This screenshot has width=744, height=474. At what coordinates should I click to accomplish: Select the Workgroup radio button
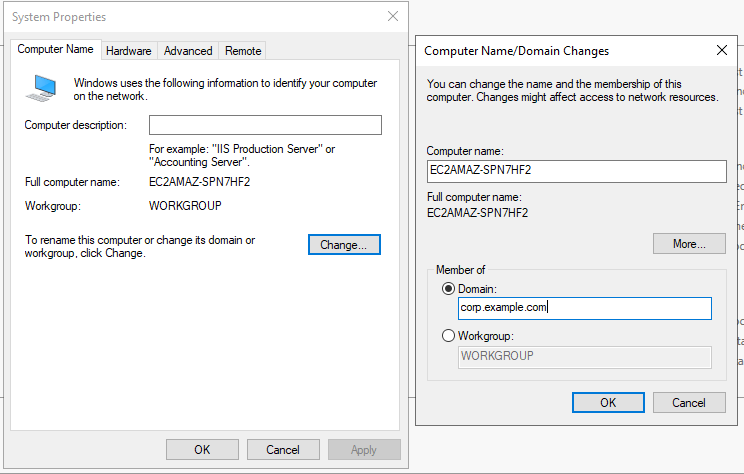tap(448, 336)
